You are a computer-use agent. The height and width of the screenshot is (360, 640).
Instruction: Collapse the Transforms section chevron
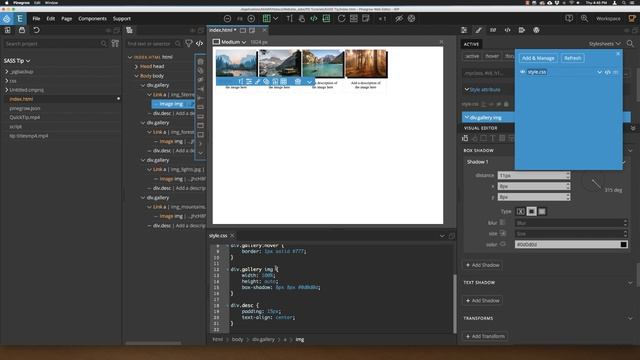[x=630, y=318]
